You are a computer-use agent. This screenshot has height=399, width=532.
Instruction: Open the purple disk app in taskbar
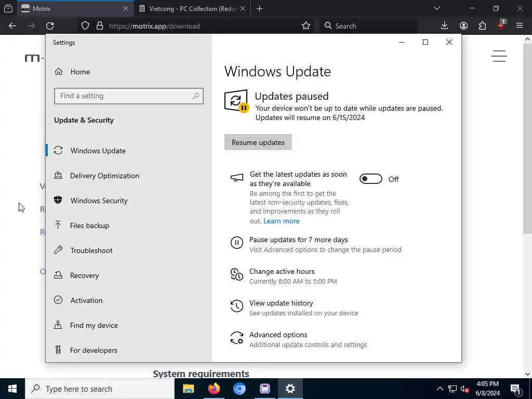264,389
